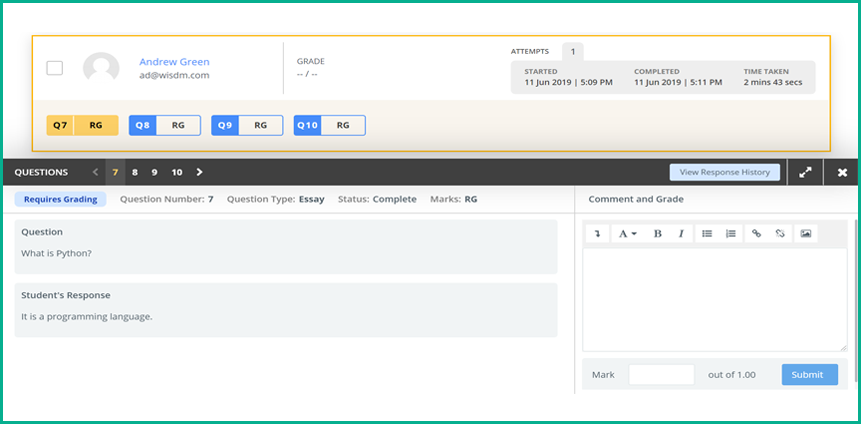Click the Requires Grading badge
The image size is (861, 424).
[x=60, y=199]
